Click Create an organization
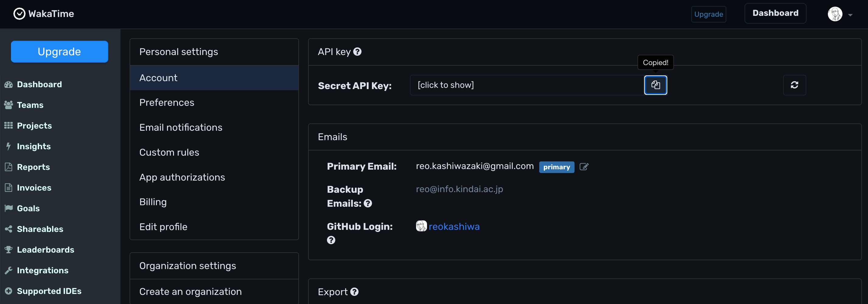 (190, 291)
